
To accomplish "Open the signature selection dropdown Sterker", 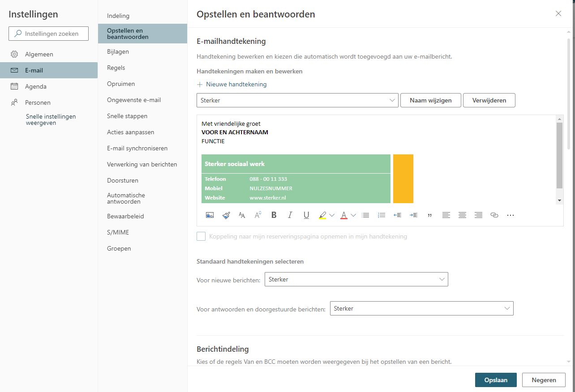I will pos(297,100).
